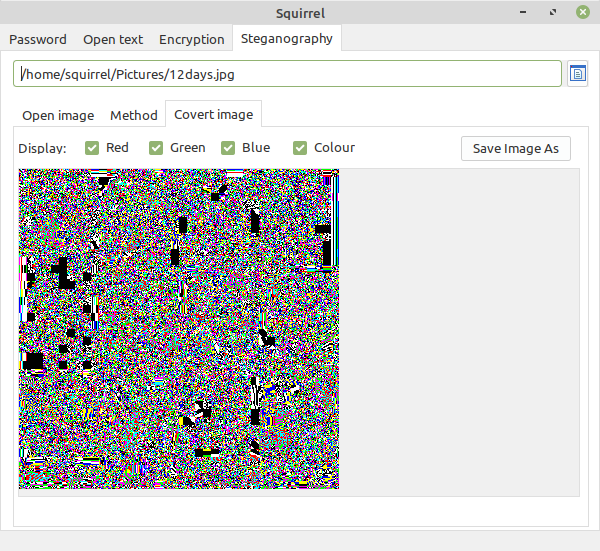Click the Save Image As button
The width and height of the screenshot is (600, 551).
(x=515, y=148)
